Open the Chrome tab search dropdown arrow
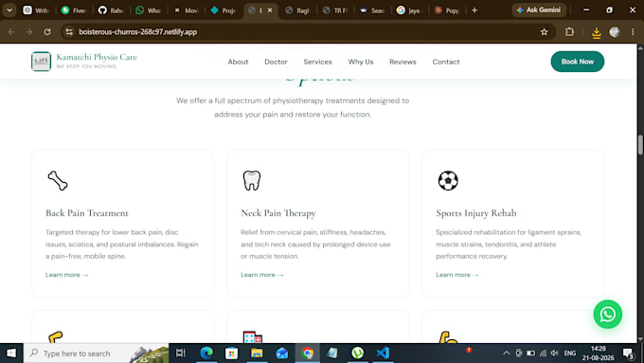The width and height of the screenshot is (644, 363). point(9,9)
